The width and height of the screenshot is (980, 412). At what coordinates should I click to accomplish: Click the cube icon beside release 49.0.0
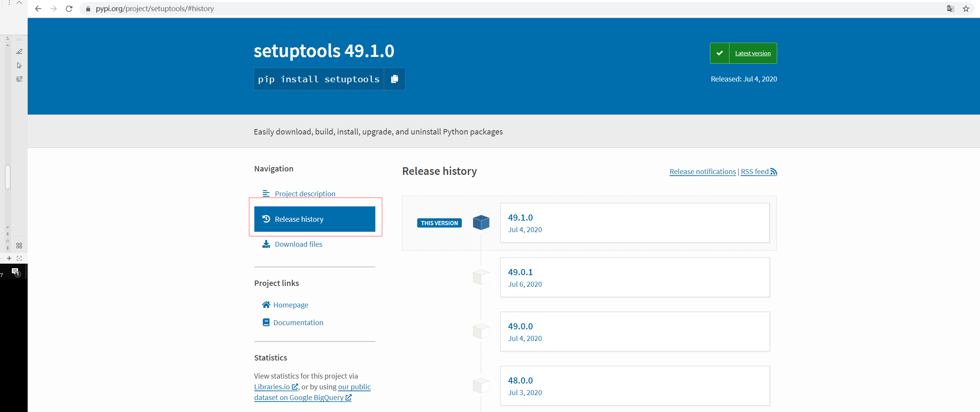[481, 331]
